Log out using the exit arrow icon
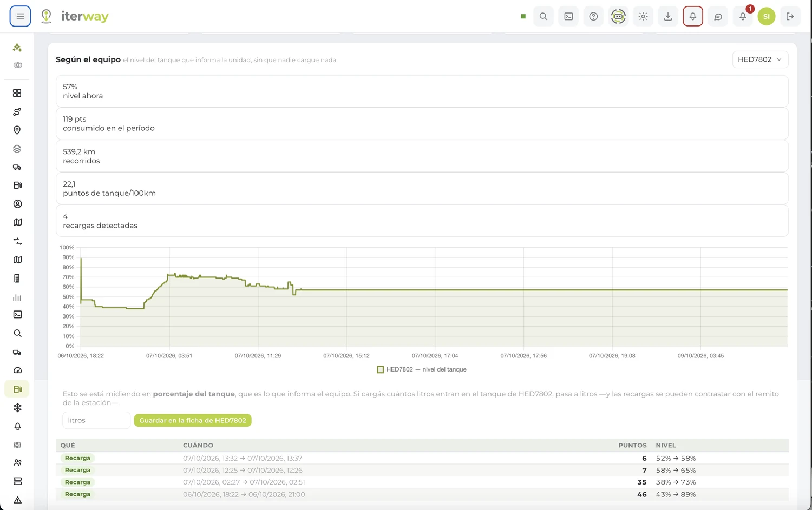The height and width of the screenshot is (510, 812). 790,16
